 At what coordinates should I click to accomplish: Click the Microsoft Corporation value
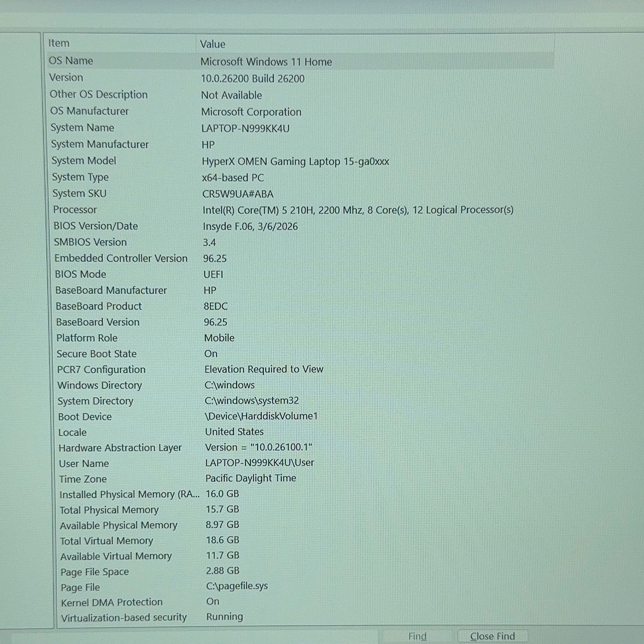(251, 112)
